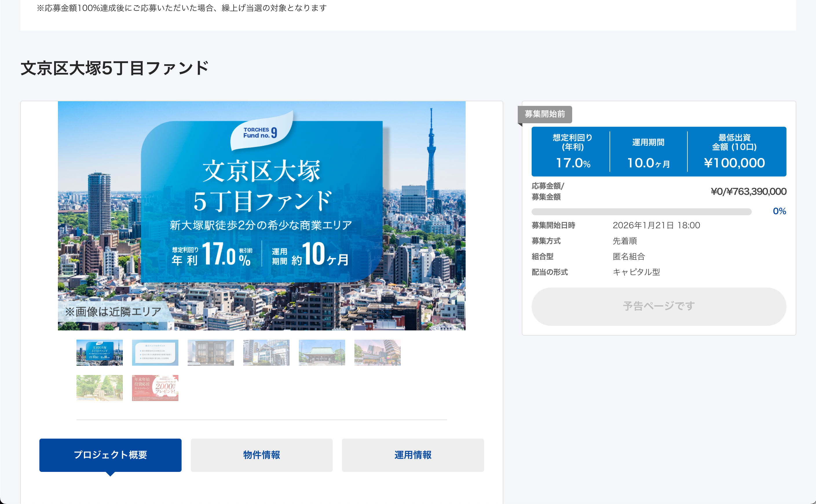Switch to the 運用情報 tab
This screenshot has height=504, width=816.
point(413,455)
